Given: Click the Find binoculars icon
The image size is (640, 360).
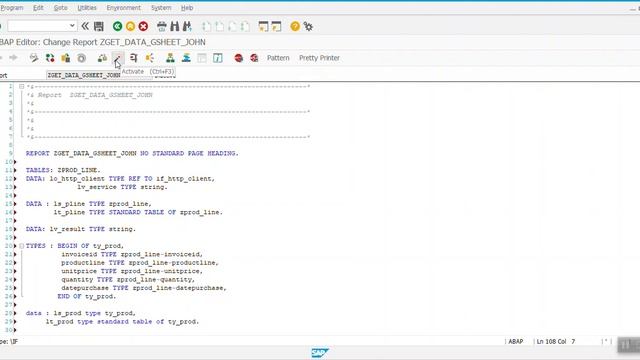Looking at the screenshot, I should pyautogui.click(x=175, y=27).
